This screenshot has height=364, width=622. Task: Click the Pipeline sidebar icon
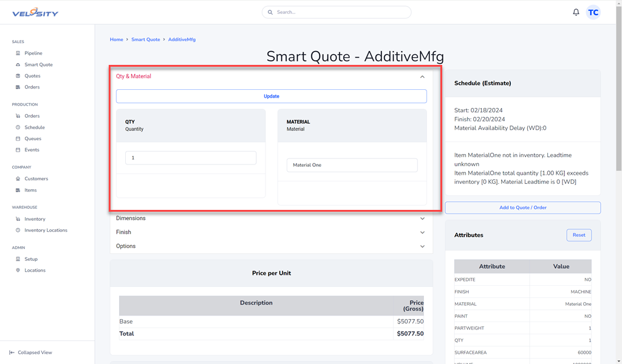pyautogui.click(x=18, y=53)
